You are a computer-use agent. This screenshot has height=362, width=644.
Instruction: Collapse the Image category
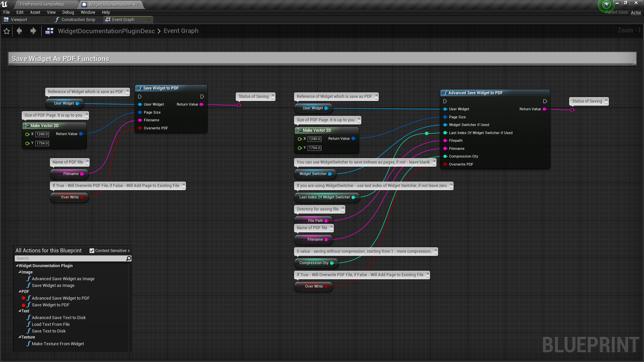coord(20,272)
